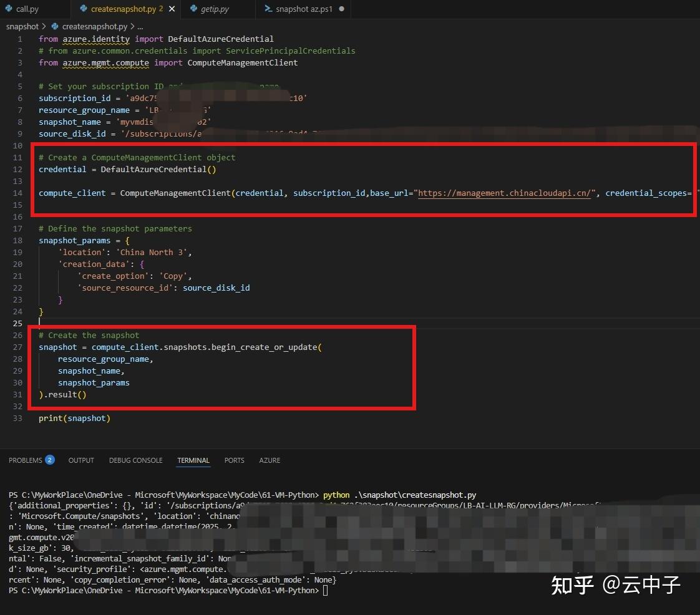This screenshot has width=700, height=615.
Task: Expand the '...' breadcrumb symbol segment
Action: point(140,27)
